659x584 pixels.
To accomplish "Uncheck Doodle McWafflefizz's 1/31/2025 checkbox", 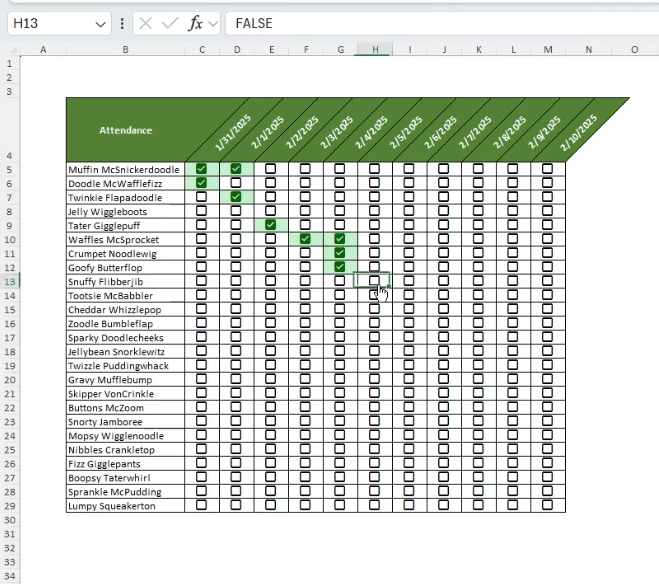I will 201,183.
